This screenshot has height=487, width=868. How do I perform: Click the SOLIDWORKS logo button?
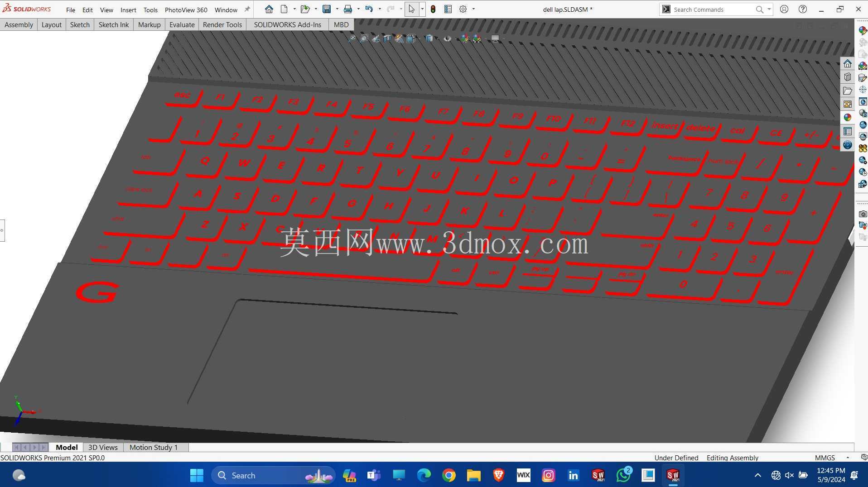pyautogui.click(x=27, y=9)
